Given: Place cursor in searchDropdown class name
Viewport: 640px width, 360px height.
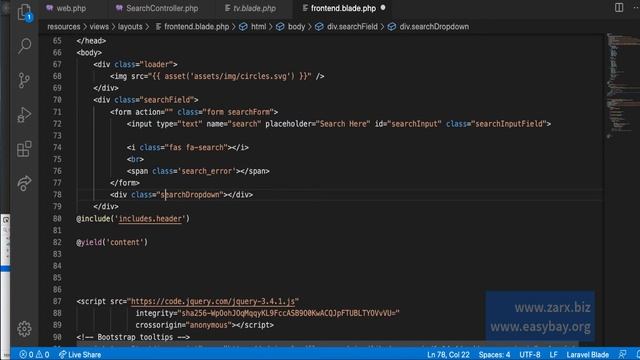Looking at the screenshot, I should pyautogui.click(x=190, y=195).
